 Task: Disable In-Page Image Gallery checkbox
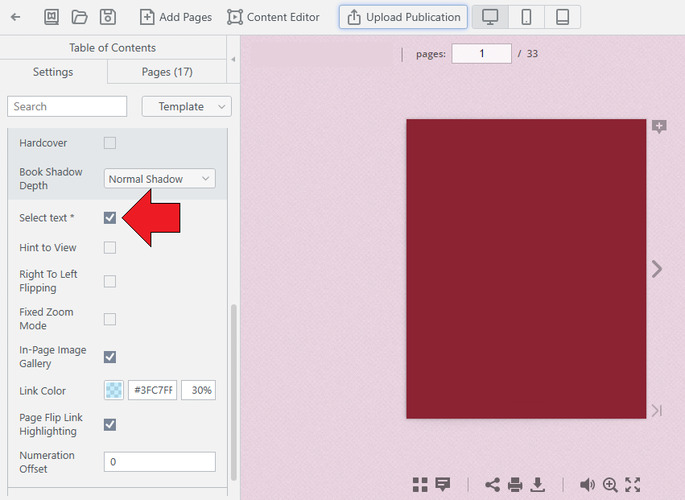[x=110, y=357]
